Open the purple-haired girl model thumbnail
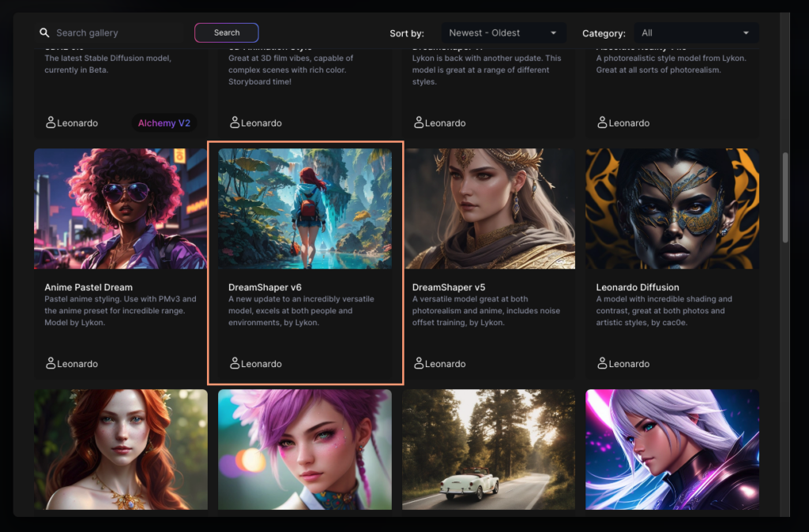The image size is (809, 532). pyautogui.click(x=305, y=449)
